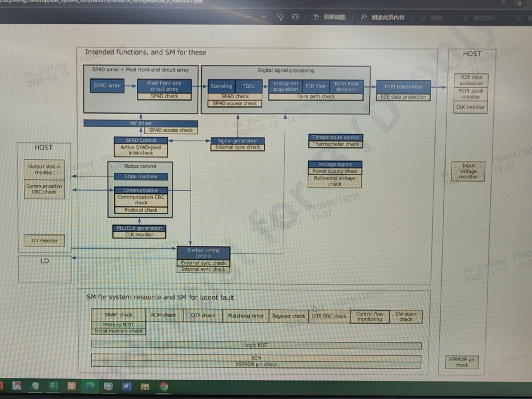Click the fit to width icon

(295, 17)
